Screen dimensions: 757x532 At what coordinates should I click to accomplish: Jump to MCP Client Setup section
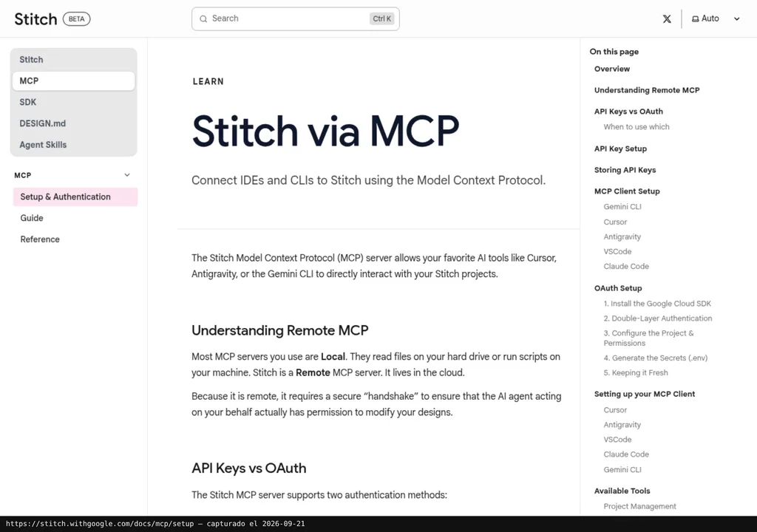click(627, 191)
